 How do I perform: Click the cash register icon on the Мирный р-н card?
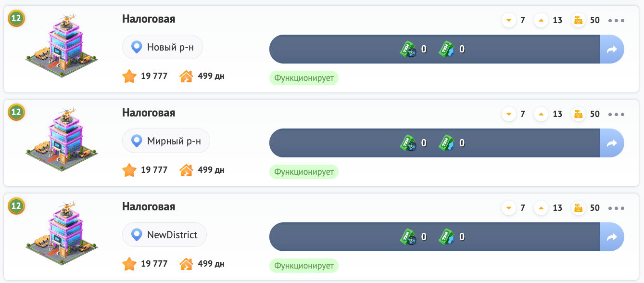578,114
